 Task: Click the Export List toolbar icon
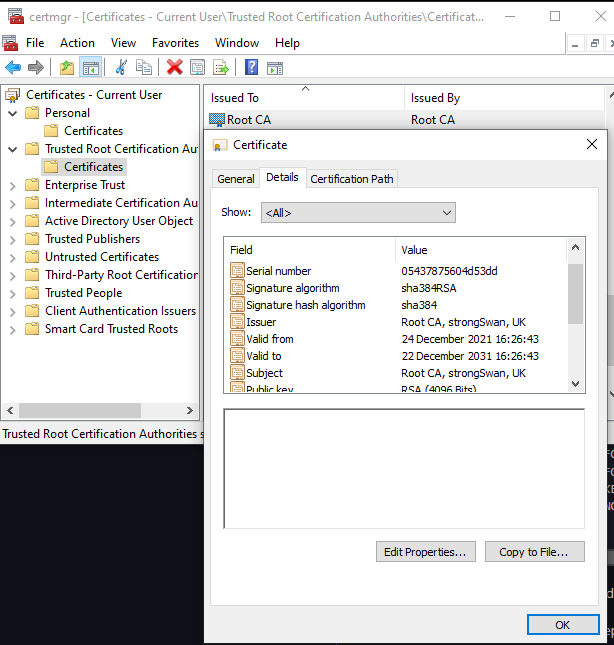[220, 67]
